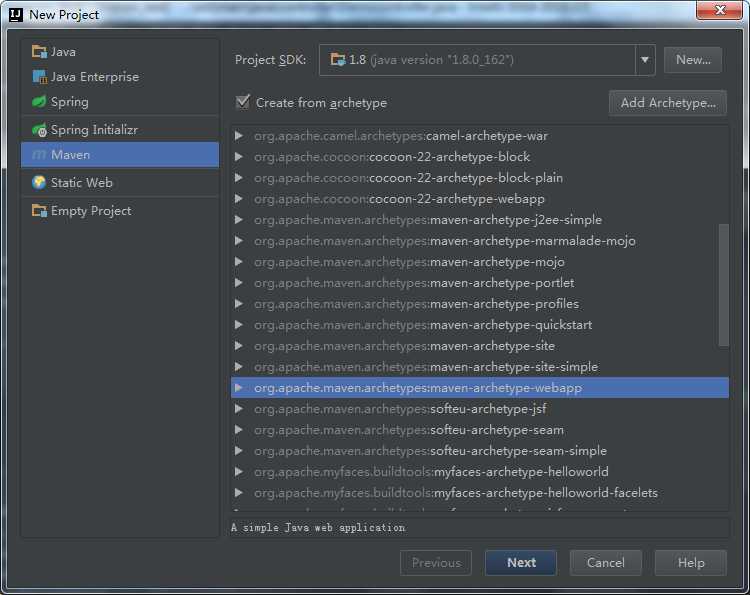Screen dimensions: 750x595
Task: Select softeu-archetype-seam-simple row
Action: [480, 451]
